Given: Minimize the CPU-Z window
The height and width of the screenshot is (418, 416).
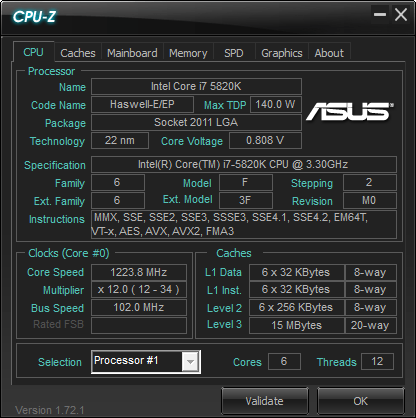Looking at the screenshot, I should point(380,15).
